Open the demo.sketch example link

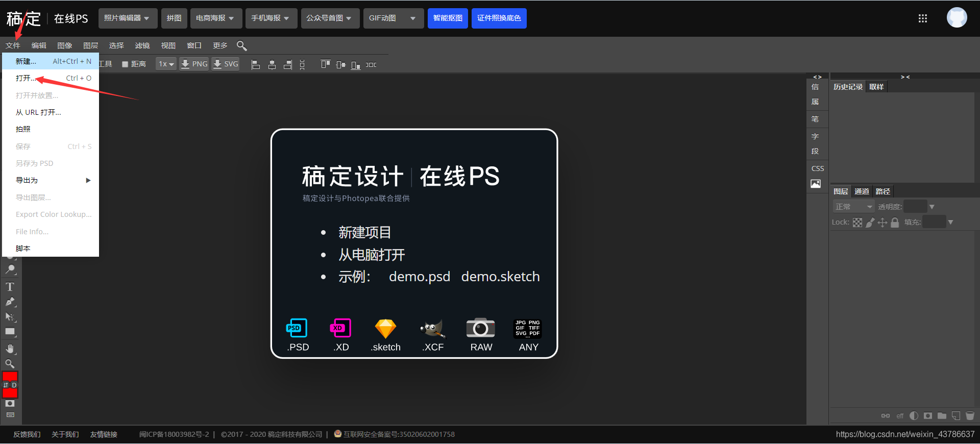pos(501,277)
